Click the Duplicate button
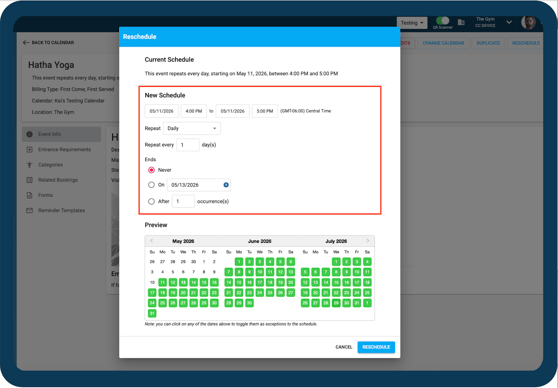This screenshot has width=558, height=388. click(x=488, y=43)
